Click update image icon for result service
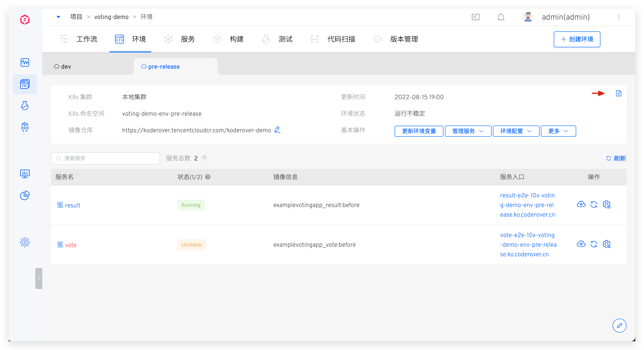This screenshot has height=350, width=644. click(581, 204)
